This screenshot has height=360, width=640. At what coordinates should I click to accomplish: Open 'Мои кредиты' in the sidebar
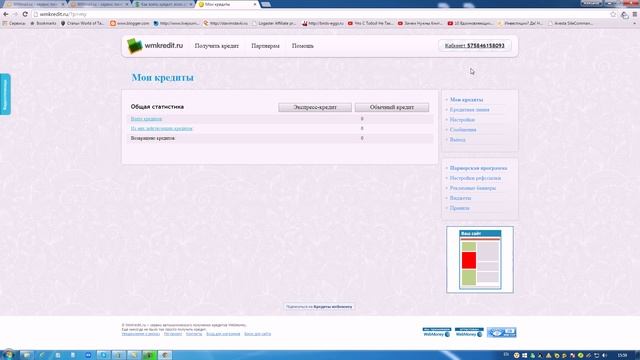[x=466, y=100]
